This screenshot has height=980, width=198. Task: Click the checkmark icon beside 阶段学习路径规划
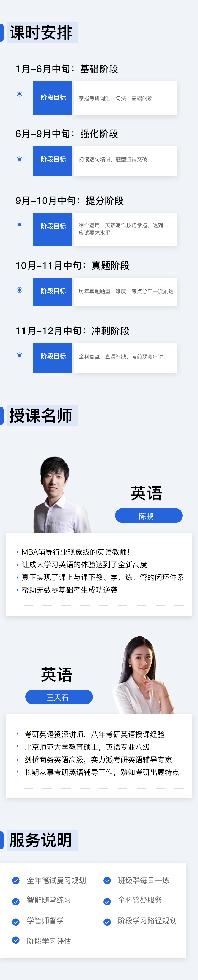[x=107, y=922]
